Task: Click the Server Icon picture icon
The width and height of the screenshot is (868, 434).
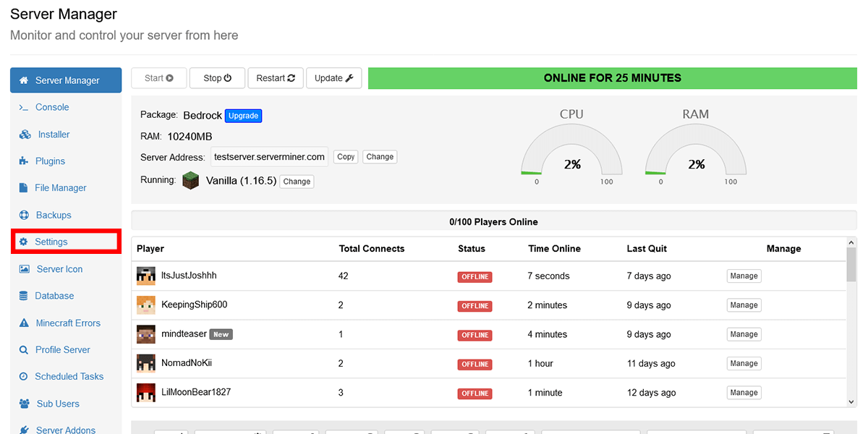Action: (24, 269)
